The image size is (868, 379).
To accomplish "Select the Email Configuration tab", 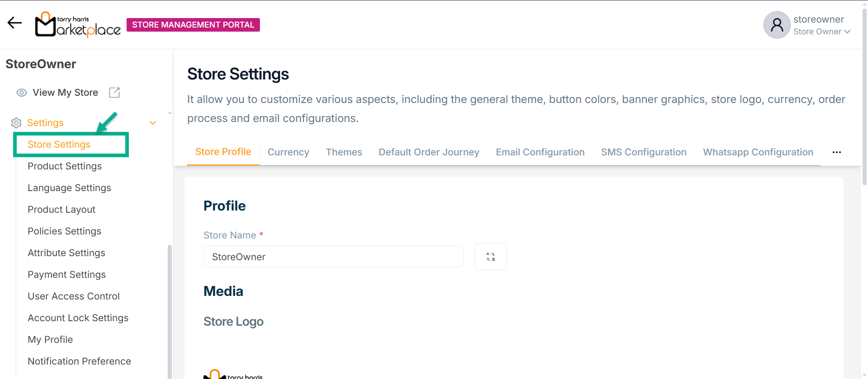I will [x=540, y=152].
